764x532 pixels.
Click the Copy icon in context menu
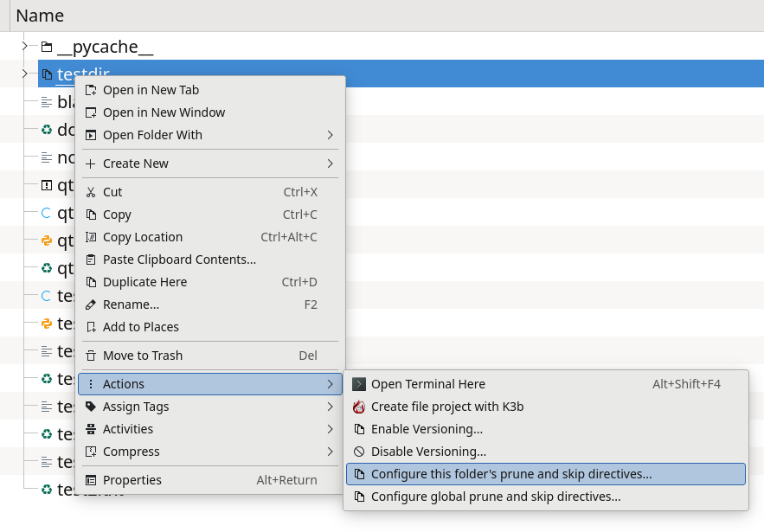[x=91, y=215]
